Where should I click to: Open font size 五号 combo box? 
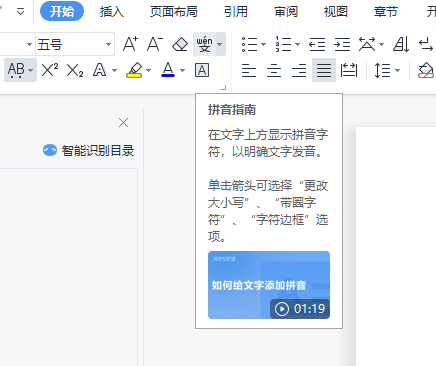75,44
